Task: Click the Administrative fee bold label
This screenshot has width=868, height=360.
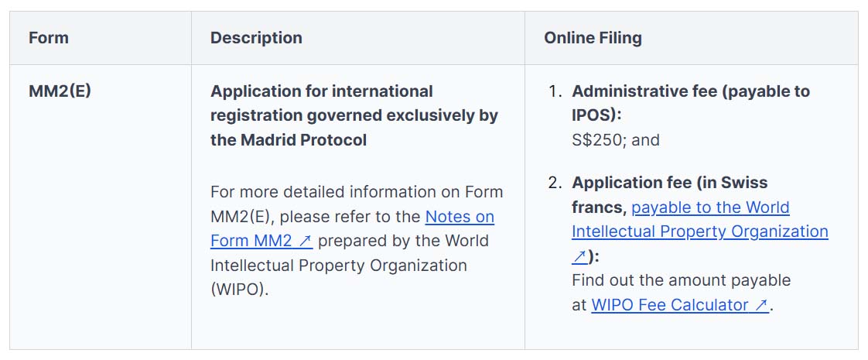Action: click(690, 91)
